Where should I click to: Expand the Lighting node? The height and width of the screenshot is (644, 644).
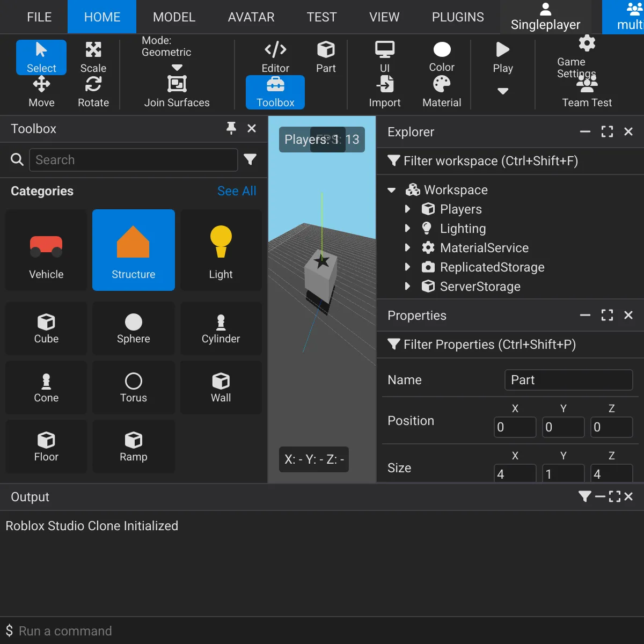[x=407, y=228]
